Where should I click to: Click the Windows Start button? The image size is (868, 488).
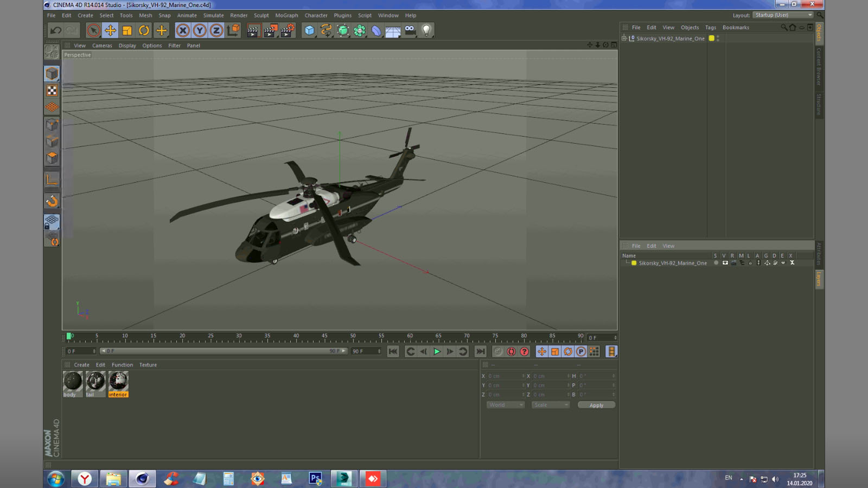pos(56,478)
